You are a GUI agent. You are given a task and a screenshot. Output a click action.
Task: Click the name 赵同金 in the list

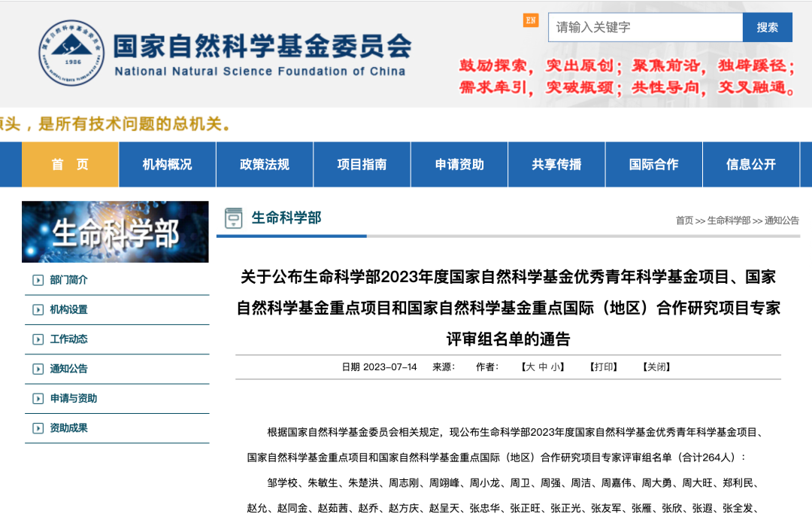tap(292, 509)
